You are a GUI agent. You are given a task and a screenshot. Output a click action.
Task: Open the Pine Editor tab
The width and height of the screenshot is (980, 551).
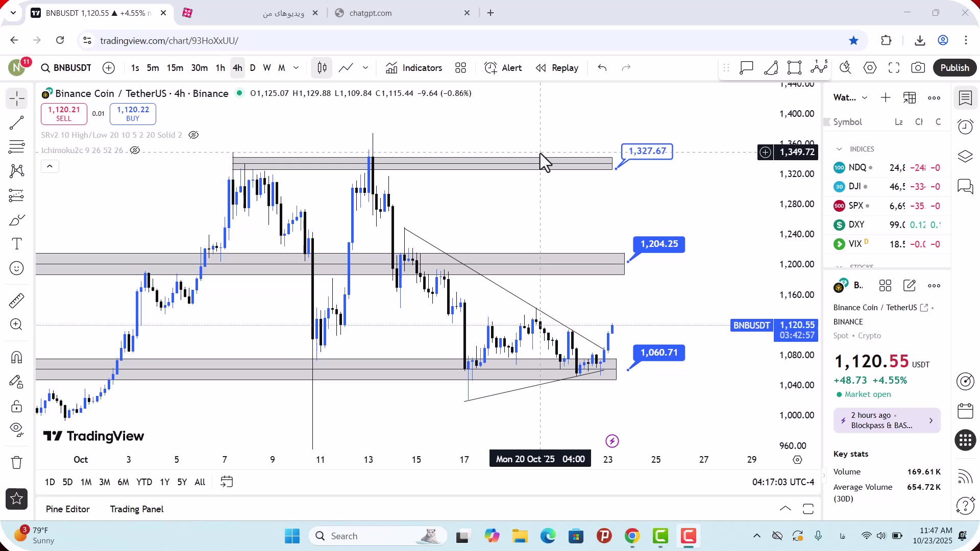(67, 509)
